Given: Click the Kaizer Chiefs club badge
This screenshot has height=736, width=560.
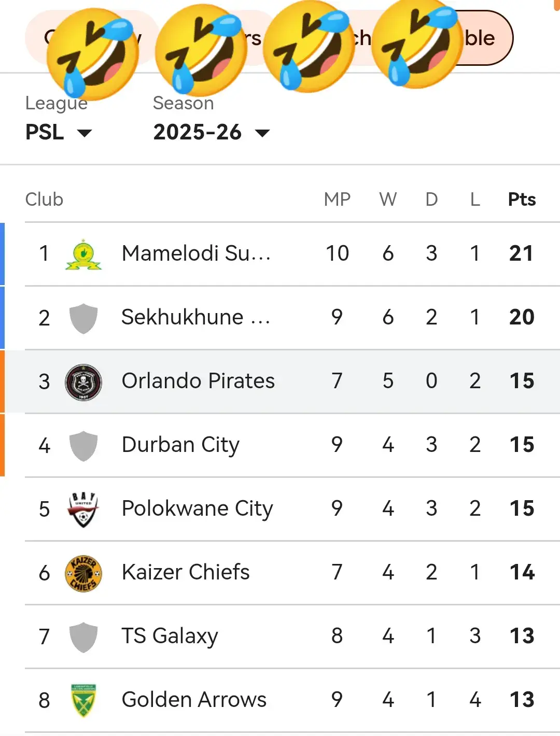Looking at the screenshot, I should point(83,573).
